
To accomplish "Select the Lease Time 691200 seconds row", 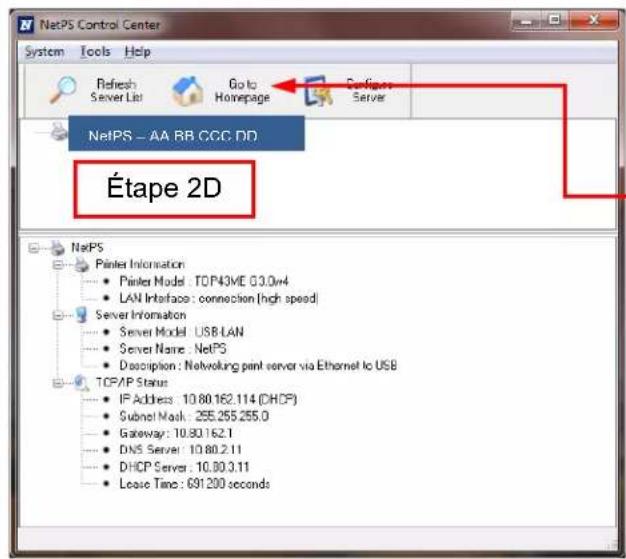I will (194, 484).
